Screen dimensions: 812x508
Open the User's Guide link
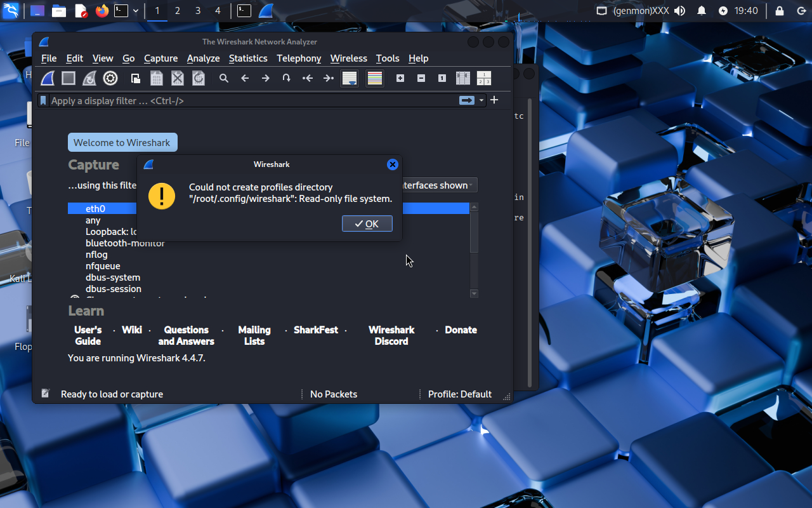coord(88,335)
